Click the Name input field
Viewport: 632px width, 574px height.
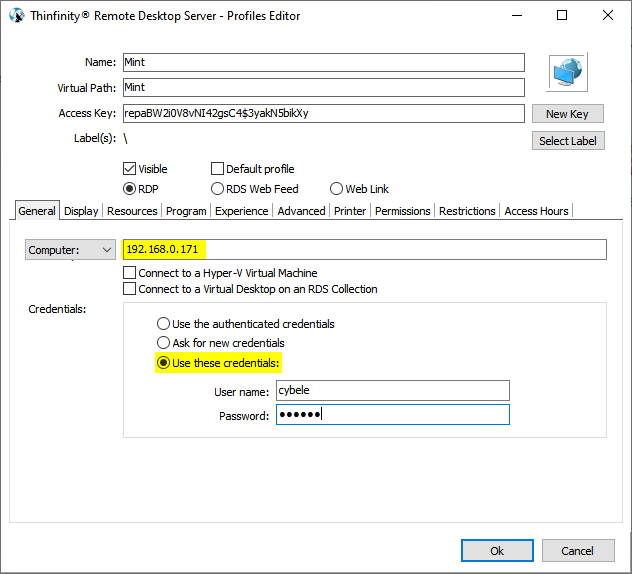pyautogui.click(x=324, y=62)
